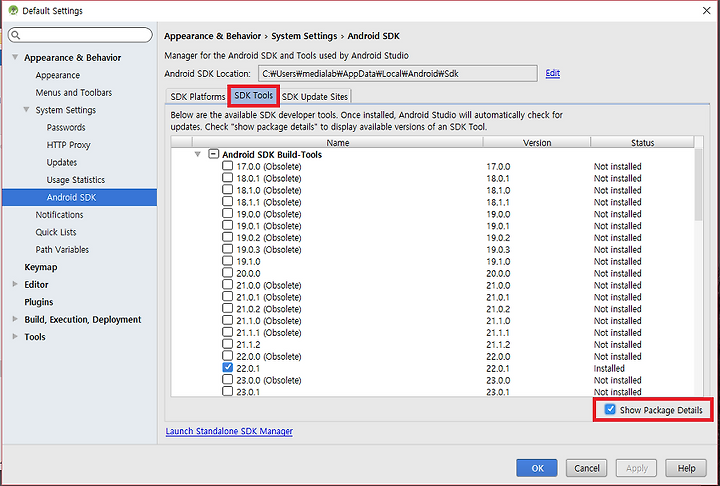Sort the table by Status column
The height and width of the screenshot is (486, 720).
[x=642, y=142]
